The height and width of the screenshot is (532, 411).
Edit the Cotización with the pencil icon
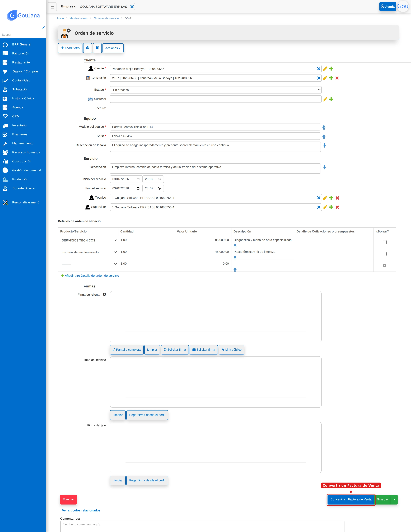click(325, 78)
